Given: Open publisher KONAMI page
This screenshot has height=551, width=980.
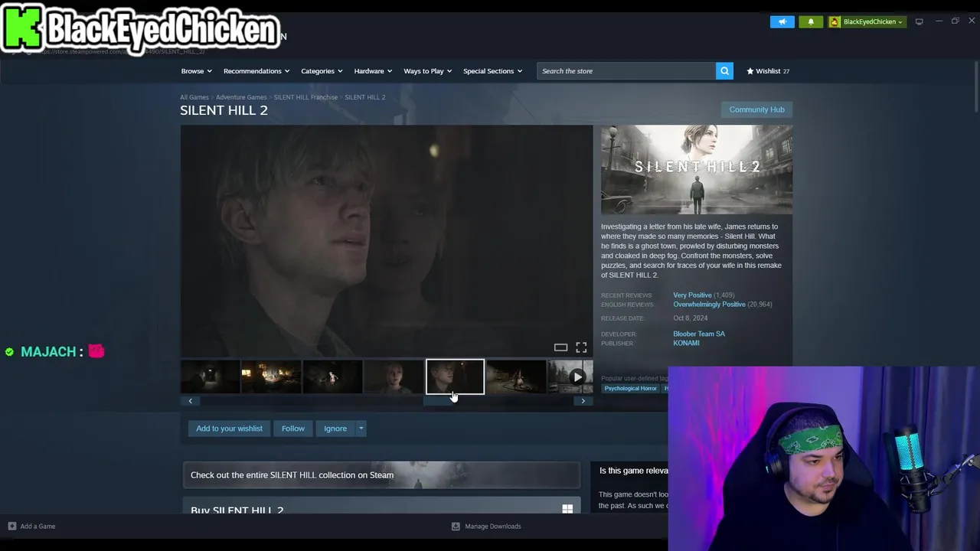Looking at the screenshot, I should click(686, 343).
